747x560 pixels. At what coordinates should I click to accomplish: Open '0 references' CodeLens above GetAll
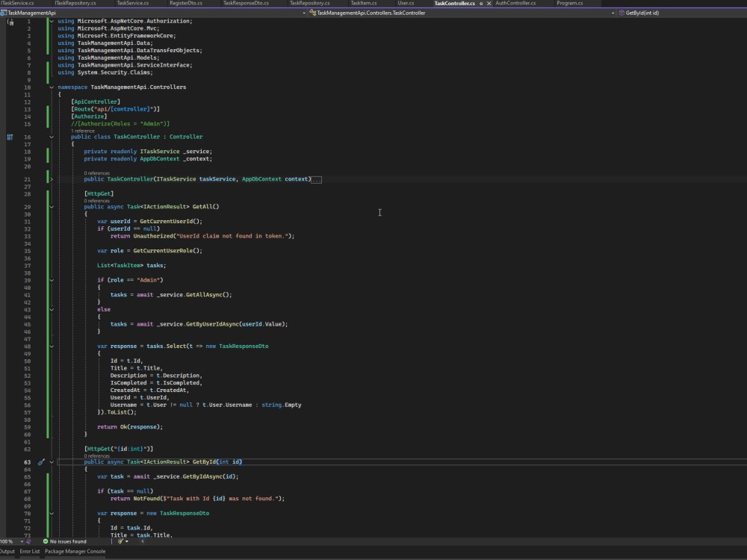click(96, 201)
